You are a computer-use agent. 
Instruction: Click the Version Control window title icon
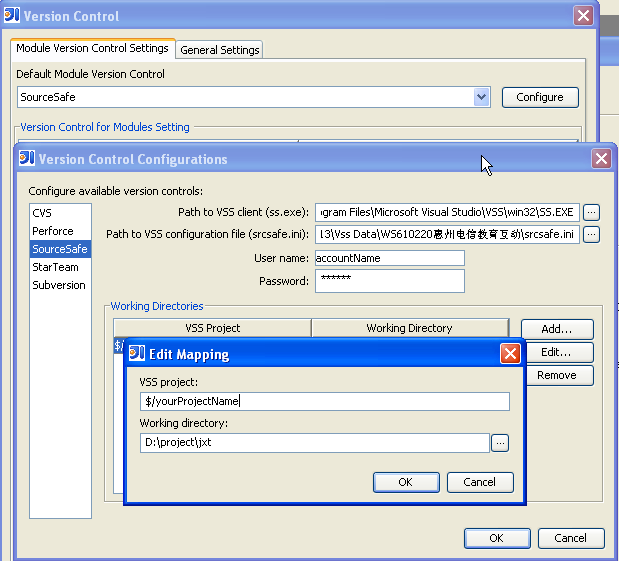point(12,15)
